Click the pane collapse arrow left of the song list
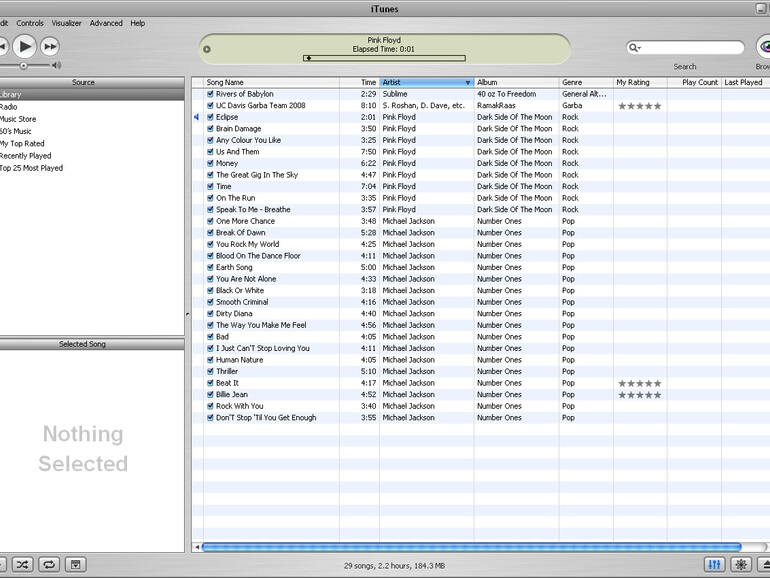Viewport: 770px width, 578px height. [x=188, y=314]
